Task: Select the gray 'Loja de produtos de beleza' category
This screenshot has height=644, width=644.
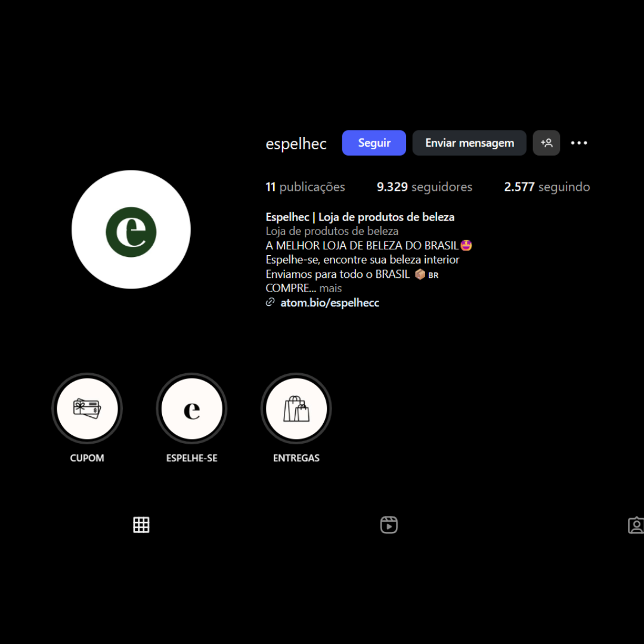Action: (332, 231)
